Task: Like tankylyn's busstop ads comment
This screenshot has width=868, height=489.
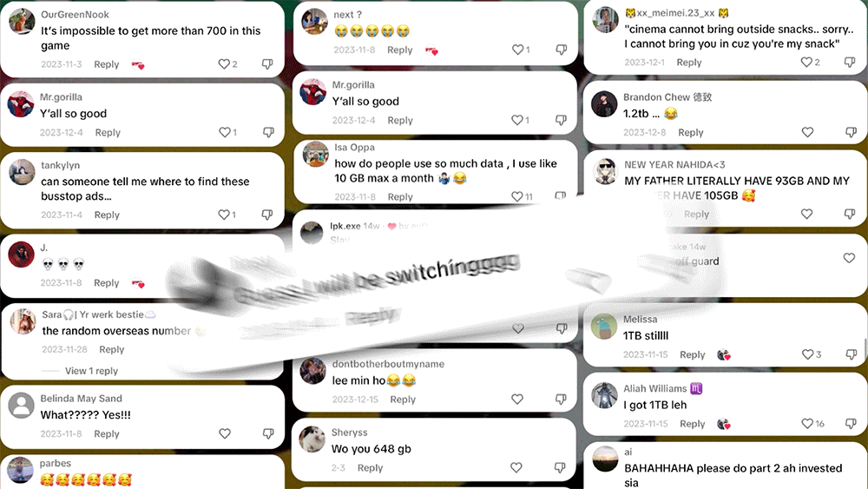Action: point(224,215)
